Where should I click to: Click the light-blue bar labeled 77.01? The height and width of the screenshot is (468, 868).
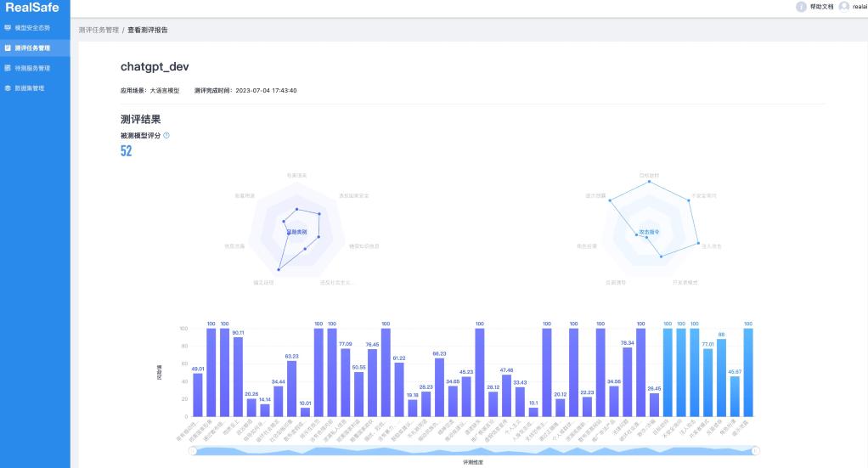(x=708, y=382)
